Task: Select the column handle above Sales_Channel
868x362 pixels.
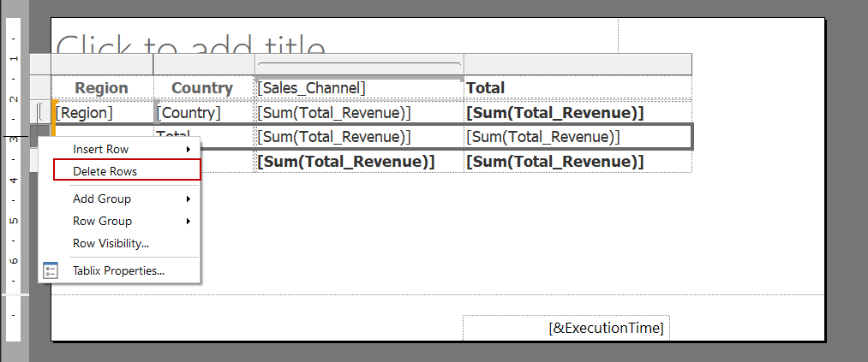Action: click(359, 64)
